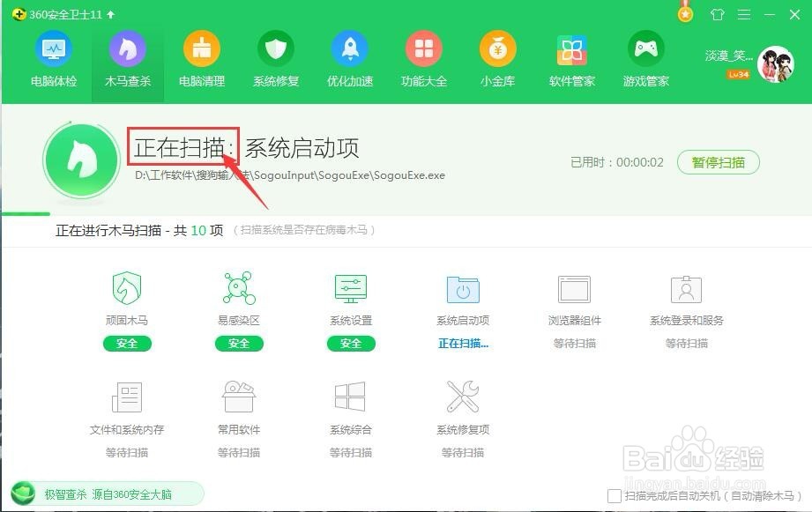Click the 系统设置 monitor icon
Screen dimensions: 812x512
click(x=351, y=289)
